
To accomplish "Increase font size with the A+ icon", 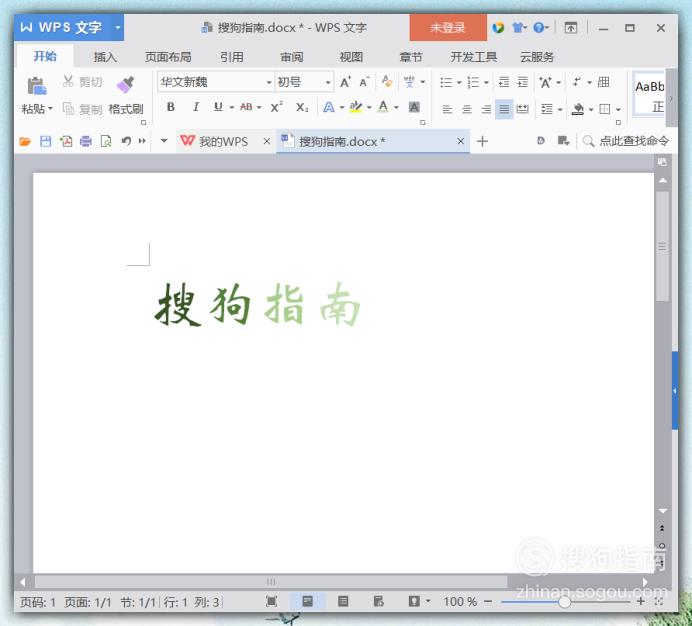I will (x=345, y=82).
